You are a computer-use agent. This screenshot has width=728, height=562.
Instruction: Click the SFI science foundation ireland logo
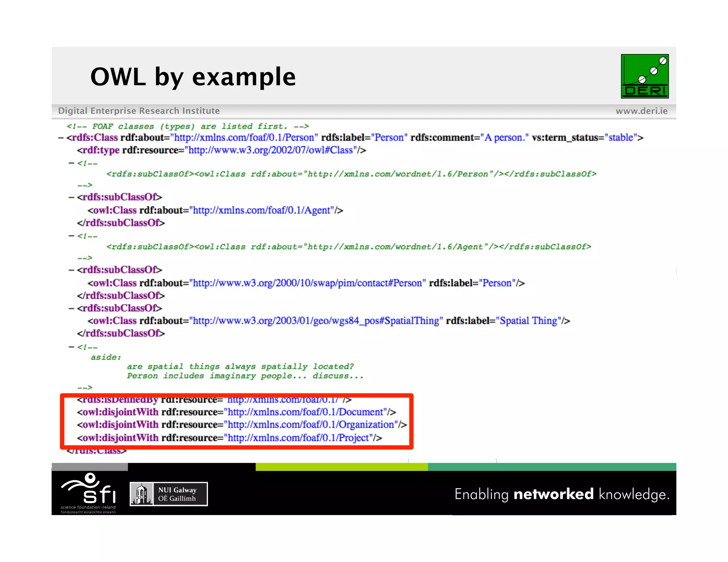pyautogui.click(x=88, y=493)
